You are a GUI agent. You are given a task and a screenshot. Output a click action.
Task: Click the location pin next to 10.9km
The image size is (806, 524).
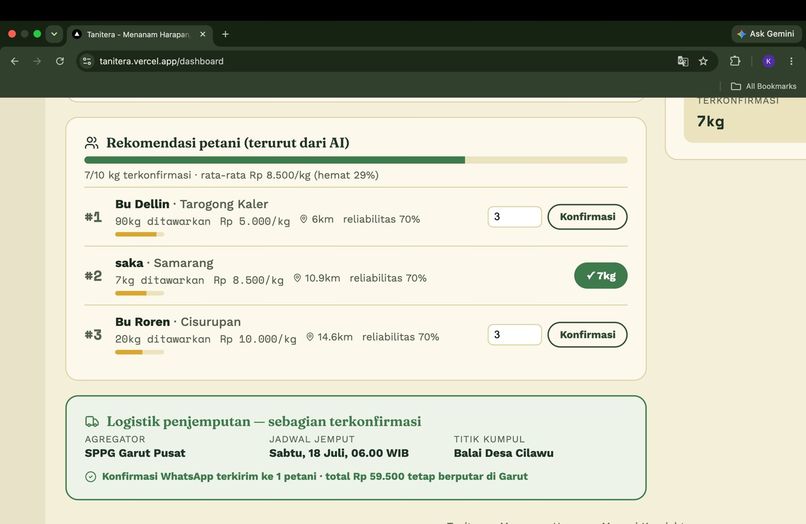[x=297, y=278]
